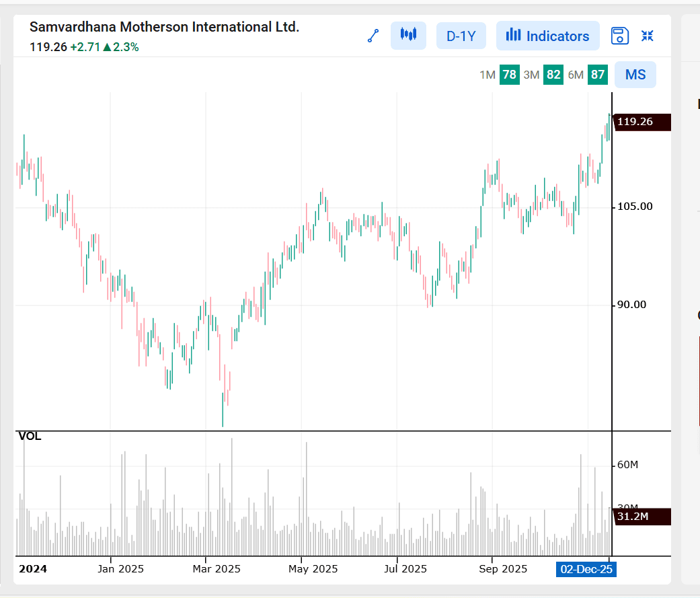Image resolution: width=700 pixels, height=598 pixels.
Task: Open the D-1Y timeframe selector
Action: pyautogui.click(x=461, y=36)
